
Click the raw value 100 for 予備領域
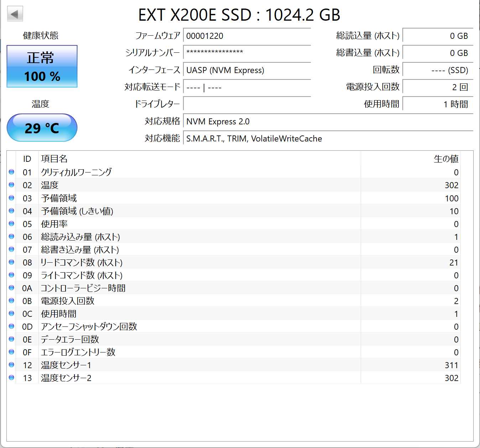(x=452, y=199)
